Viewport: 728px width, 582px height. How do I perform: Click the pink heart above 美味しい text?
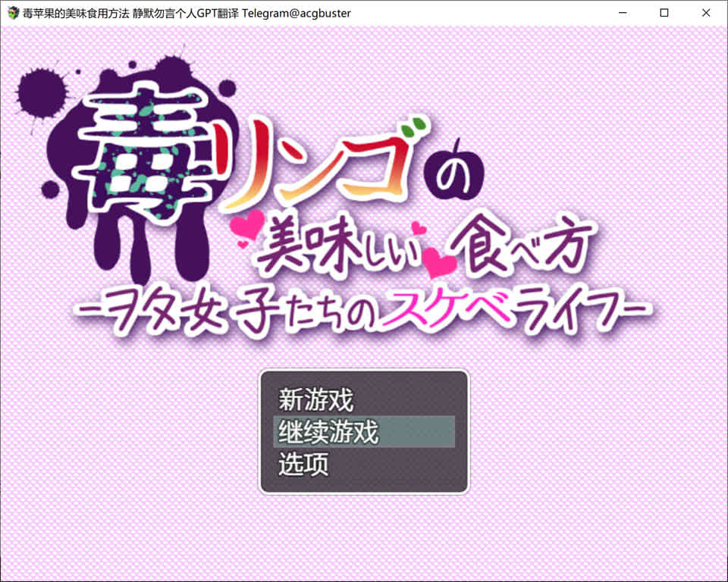pyautogui.click(x=244, y=224)
